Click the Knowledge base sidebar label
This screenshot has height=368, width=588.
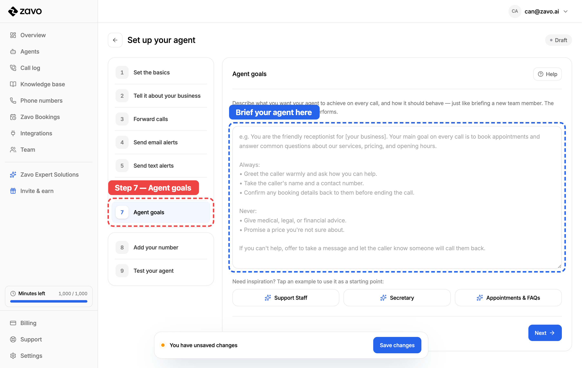click(x=42, y=84)
